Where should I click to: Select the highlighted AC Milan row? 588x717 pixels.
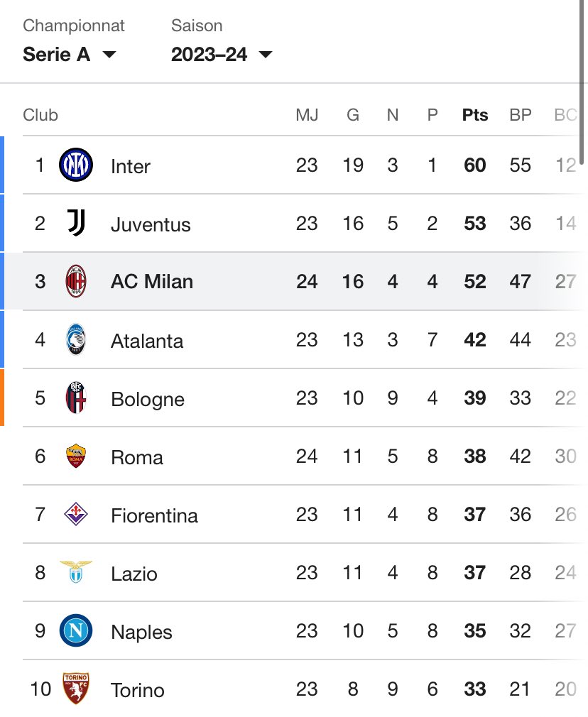click(x=294, y=281)
